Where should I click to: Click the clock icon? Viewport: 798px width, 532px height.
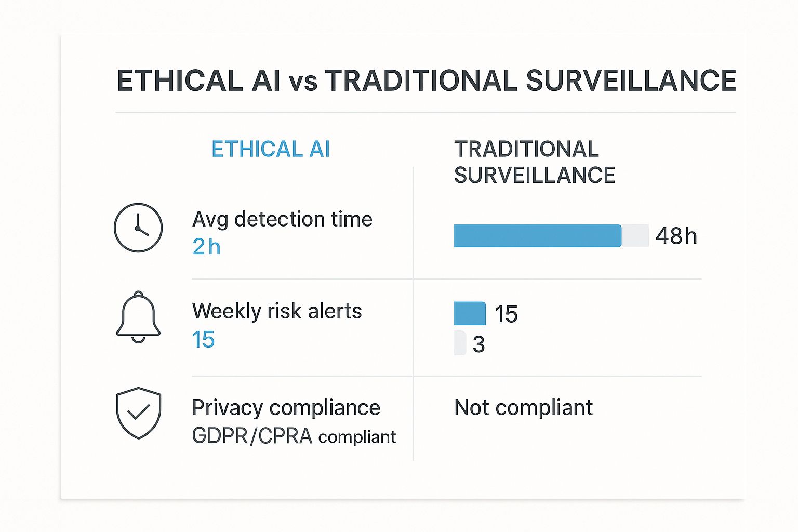click(x=138, y=228)
